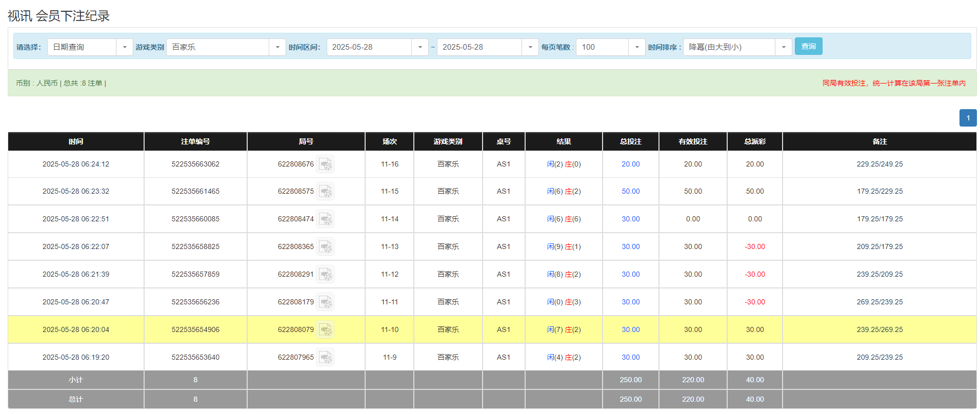
Task: Click video replay icon for round 622808676
Action: point(325,164)
